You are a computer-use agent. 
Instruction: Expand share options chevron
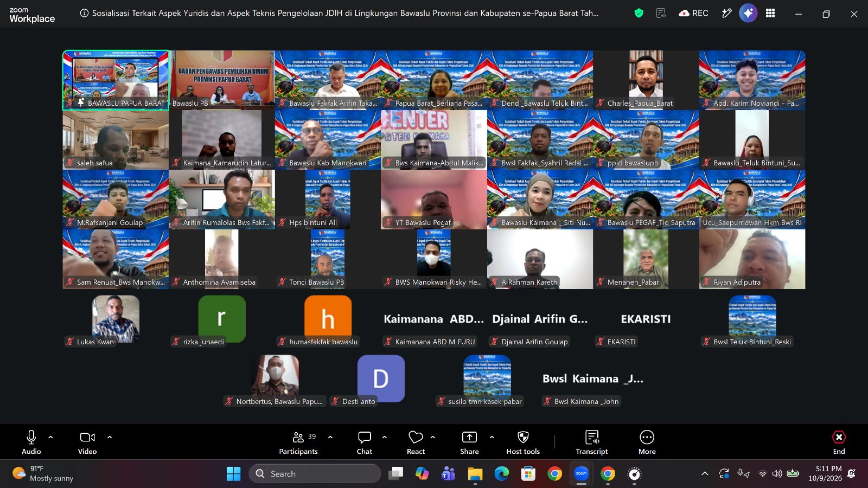[x=492, y=437]
